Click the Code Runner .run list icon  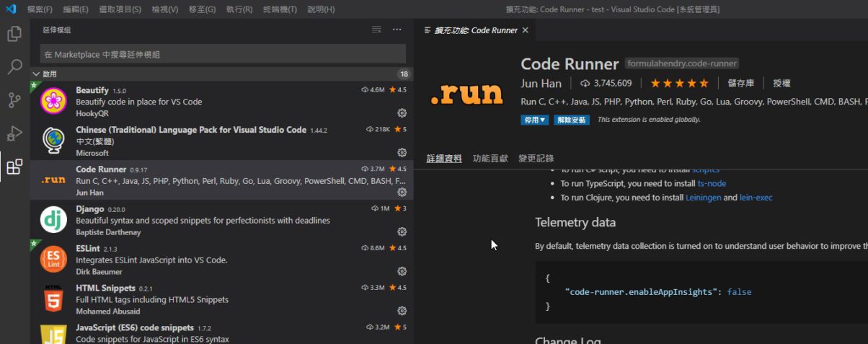coord(53,180)
